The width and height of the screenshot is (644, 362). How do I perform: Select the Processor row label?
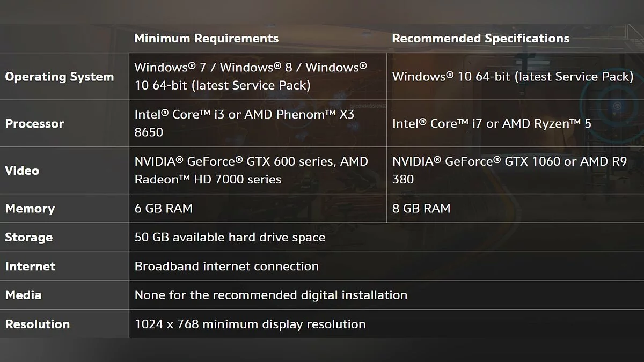(34, 123)
